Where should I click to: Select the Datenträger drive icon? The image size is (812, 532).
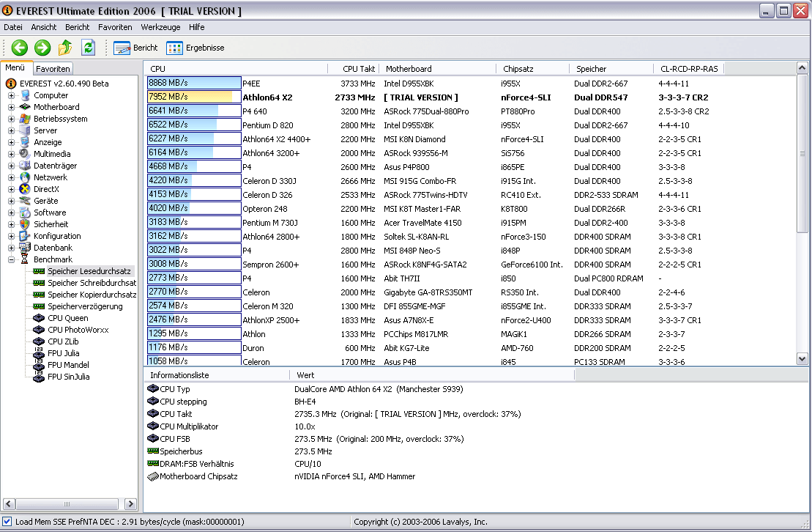tap(25, 166)
